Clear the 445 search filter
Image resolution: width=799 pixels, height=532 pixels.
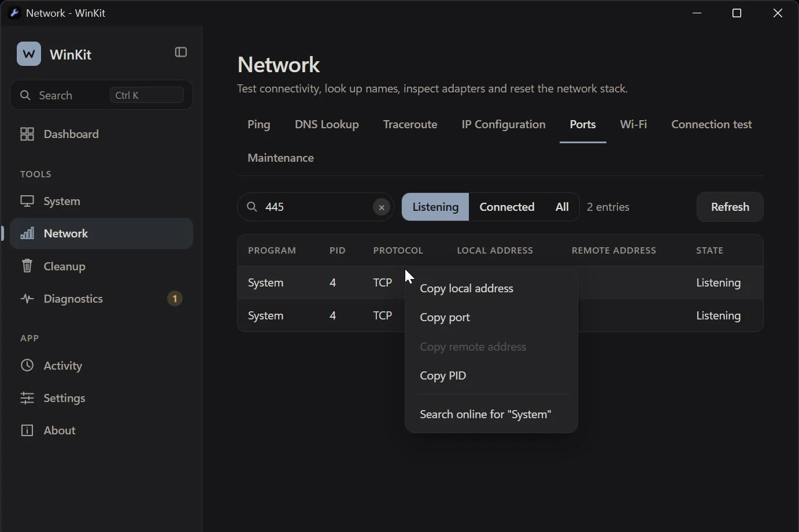click(x=382, y=207)
